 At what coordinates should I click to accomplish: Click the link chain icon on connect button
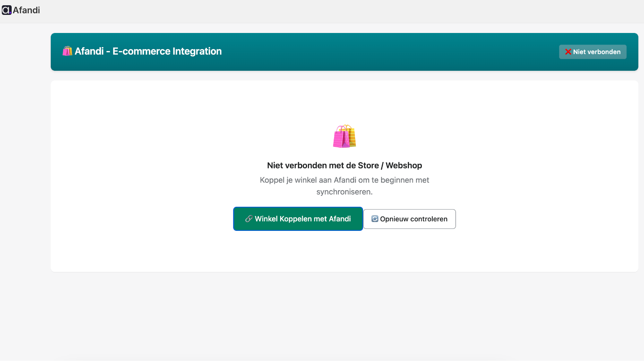pos(249,219)
